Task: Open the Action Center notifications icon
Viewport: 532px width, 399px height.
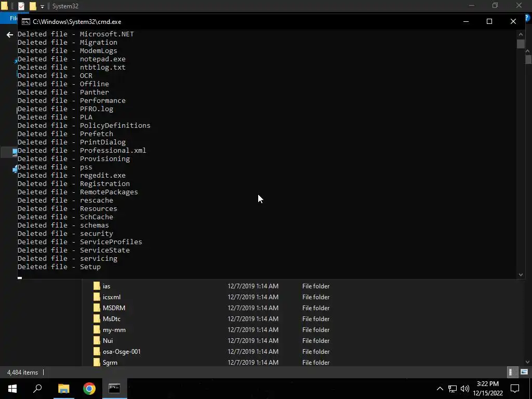Action: tap(515, 389)
